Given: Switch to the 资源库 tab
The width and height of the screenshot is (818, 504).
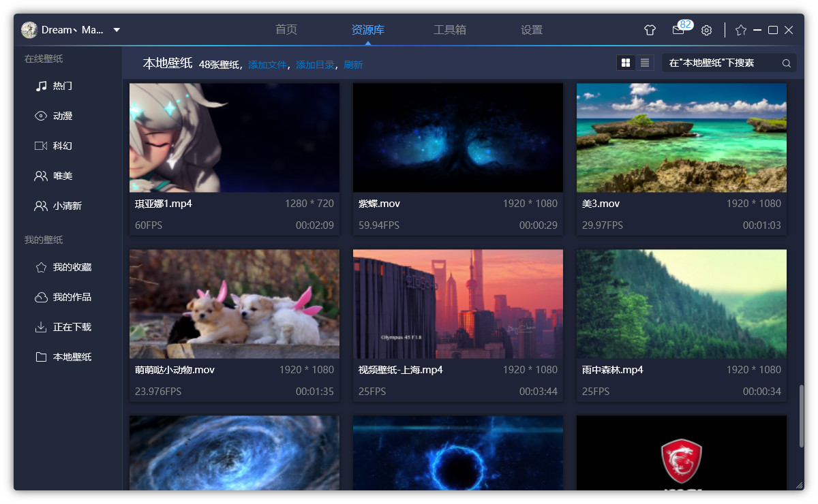Looking at the screenshot, I should tap(368, 30).
